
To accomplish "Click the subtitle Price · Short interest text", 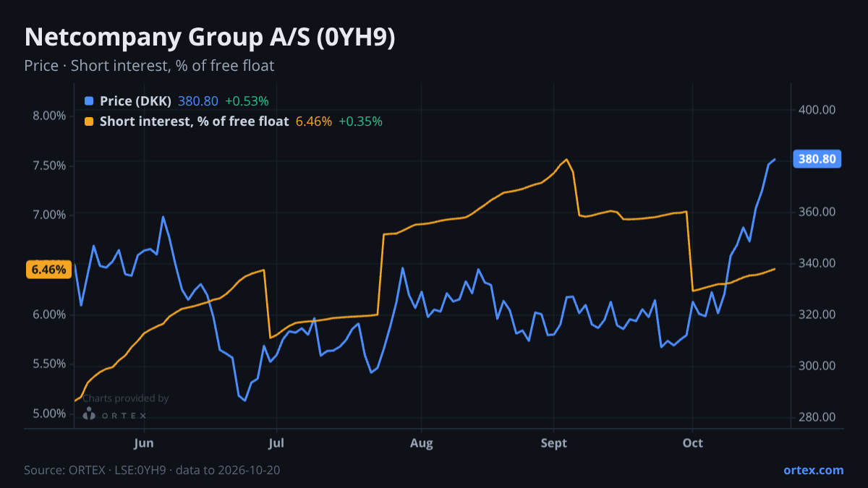I will tap(149, 66).
